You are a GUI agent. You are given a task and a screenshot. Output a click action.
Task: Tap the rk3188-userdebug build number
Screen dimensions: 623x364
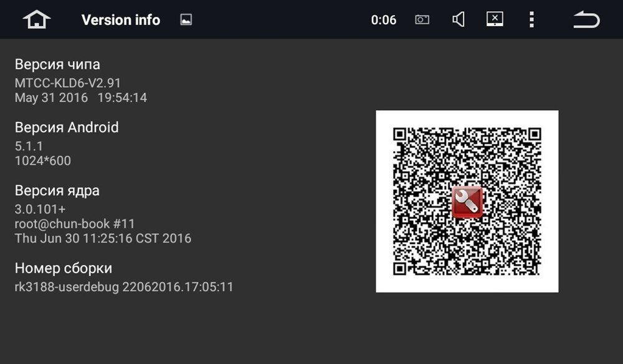124,287
